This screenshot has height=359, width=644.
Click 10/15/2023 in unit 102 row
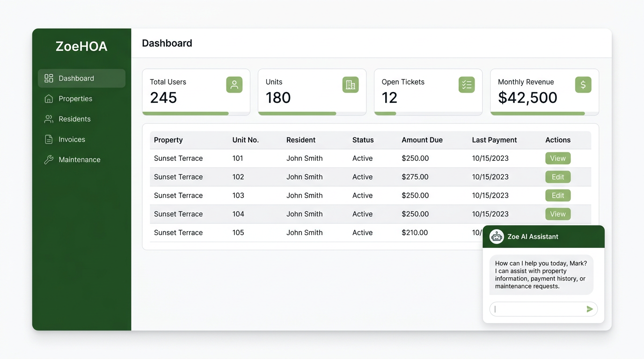[490, 177]
